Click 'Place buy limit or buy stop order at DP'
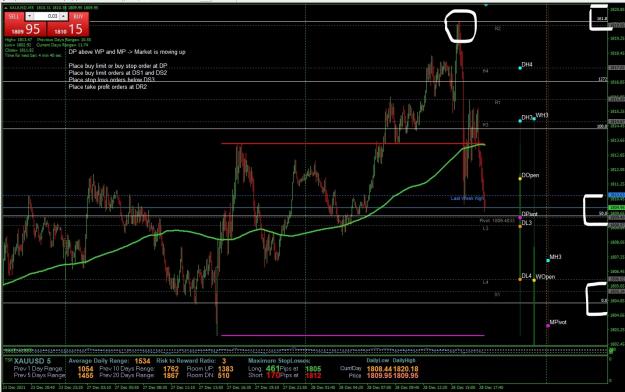Screen dimensions: 625x392 point(118,66)
